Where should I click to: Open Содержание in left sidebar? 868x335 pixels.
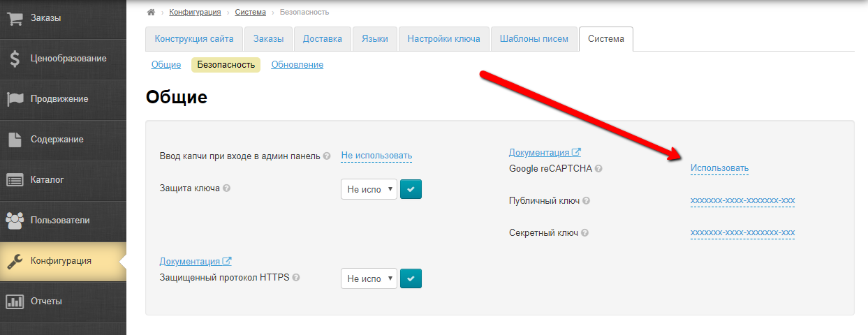click(63, 140)
